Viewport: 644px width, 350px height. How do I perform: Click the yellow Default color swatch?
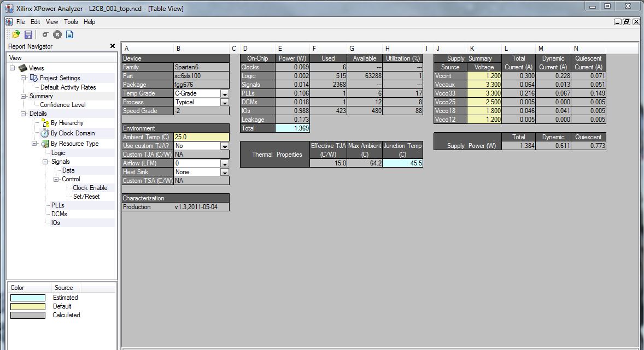(28, 306)
